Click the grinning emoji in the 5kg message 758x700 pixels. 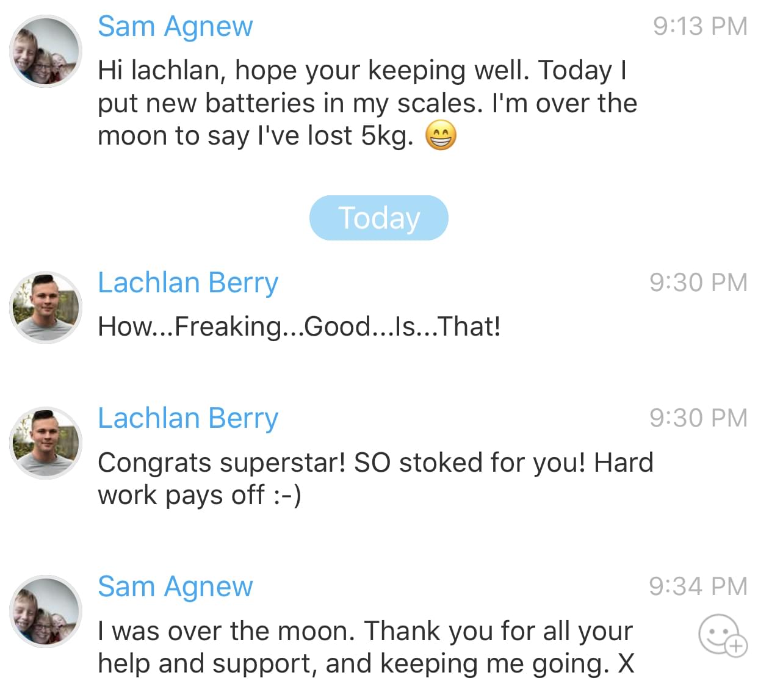(x=440, y=135)
